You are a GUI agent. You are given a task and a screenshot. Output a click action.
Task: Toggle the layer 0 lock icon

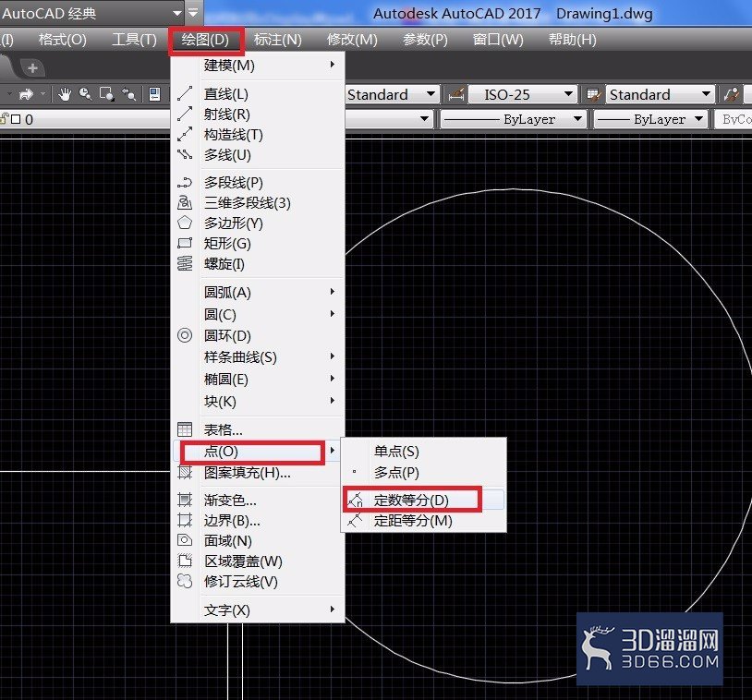[5, 119]
